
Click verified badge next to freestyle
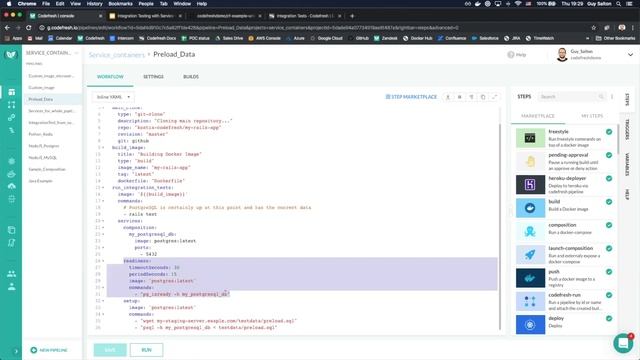(x=609, y=132)
